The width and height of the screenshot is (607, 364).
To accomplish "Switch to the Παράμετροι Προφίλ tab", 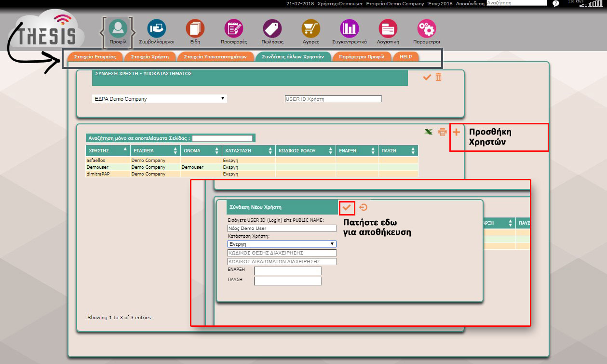I will pos(361,56).
